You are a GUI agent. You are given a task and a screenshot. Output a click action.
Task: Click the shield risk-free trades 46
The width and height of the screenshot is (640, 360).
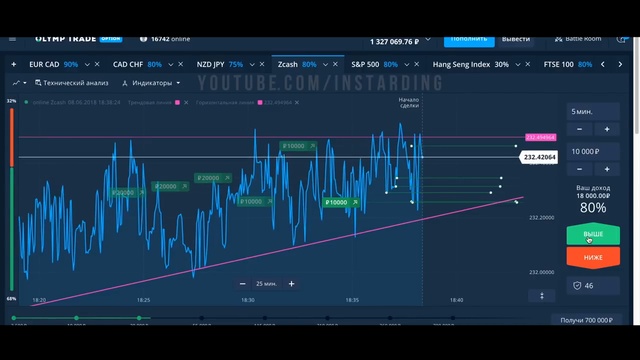593,286
